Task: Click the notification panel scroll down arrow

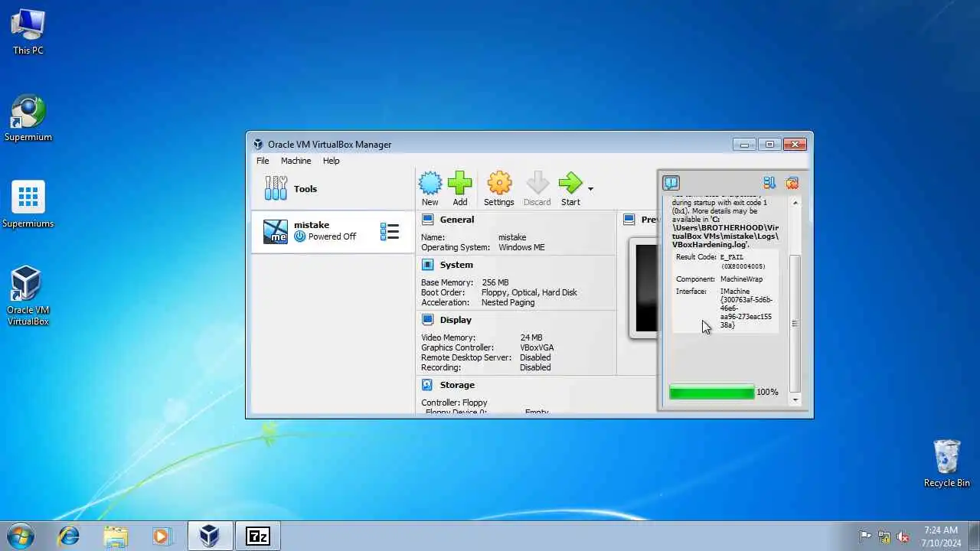Action: [795, 399]
